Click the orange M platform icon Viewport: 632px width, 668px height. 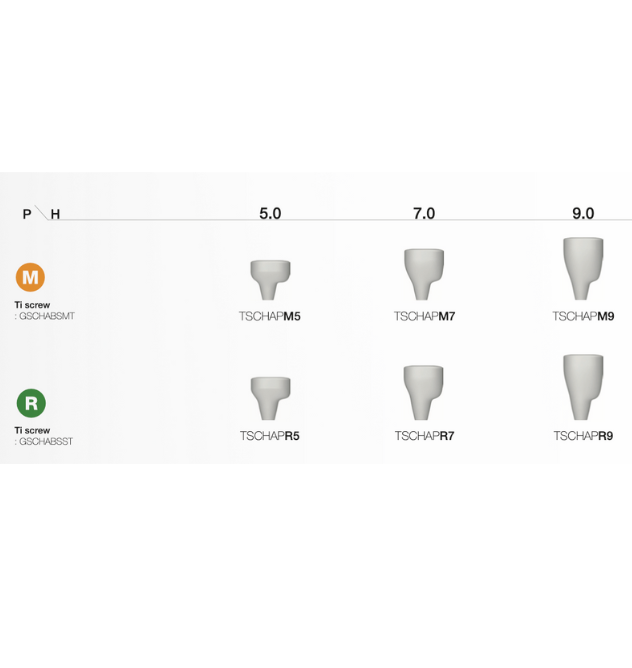(31, 277)
